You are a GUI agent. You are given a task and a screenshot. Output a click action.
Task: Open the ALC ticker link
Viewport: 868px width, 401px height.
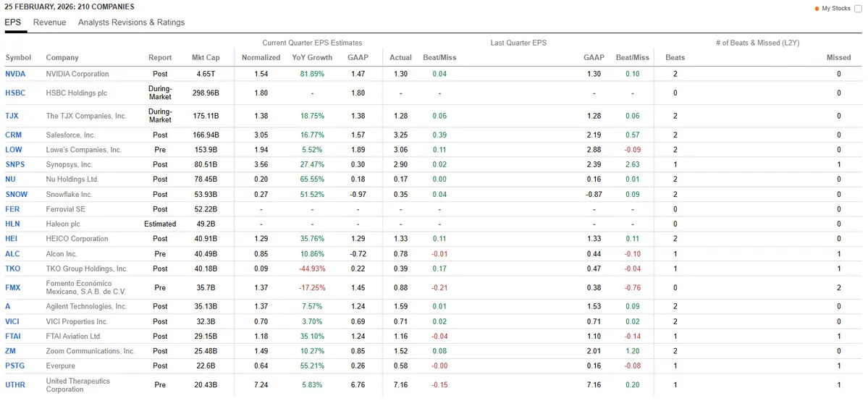pos(12,253)
